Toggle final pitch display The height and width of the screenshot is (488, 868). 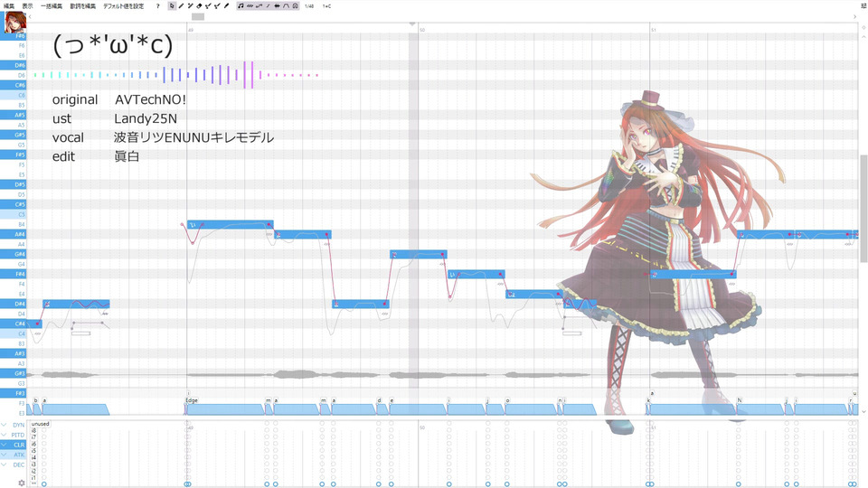pyautogui.click(x=268, y=6)
